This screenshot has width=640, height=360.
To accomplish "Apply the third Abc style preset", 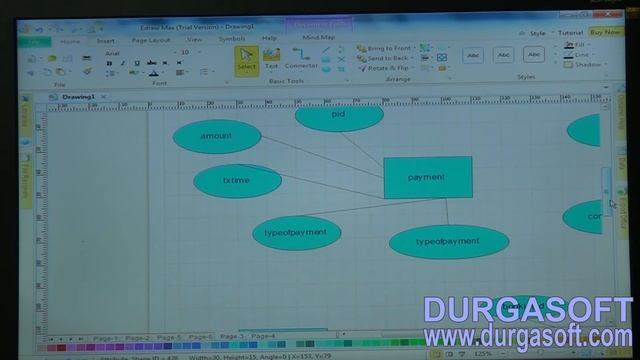I will click(534, 54).
